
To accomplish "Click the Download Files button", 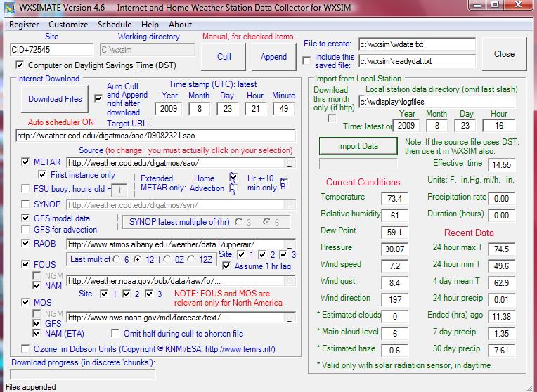I will [55, 99].
